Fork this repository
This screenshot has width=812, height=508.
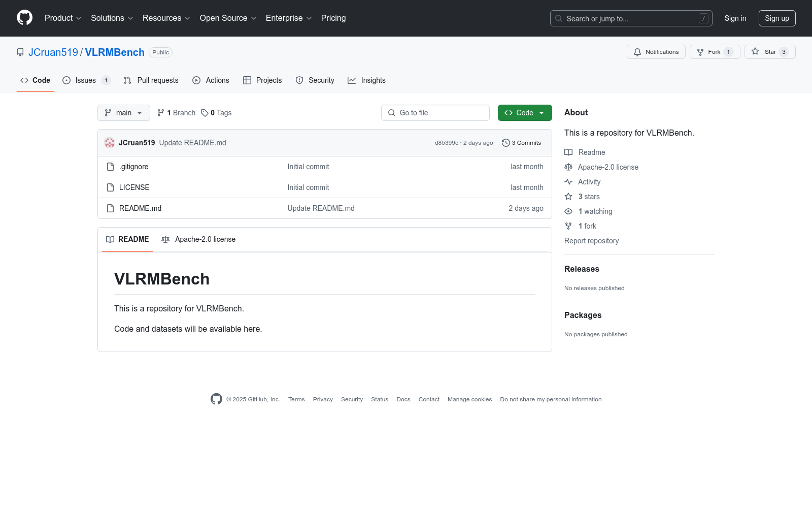[715, 52]
